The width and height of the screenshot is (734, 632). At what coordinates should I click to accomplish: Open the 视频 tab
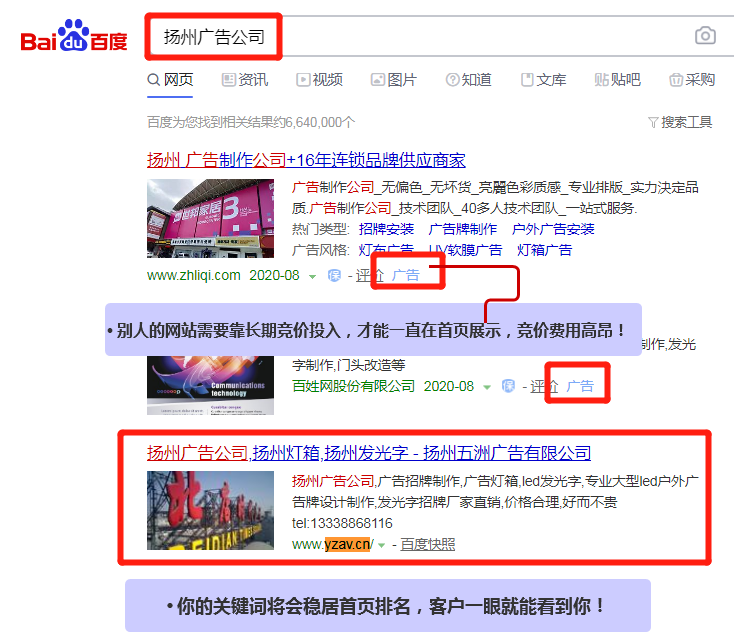pos(320,80)
